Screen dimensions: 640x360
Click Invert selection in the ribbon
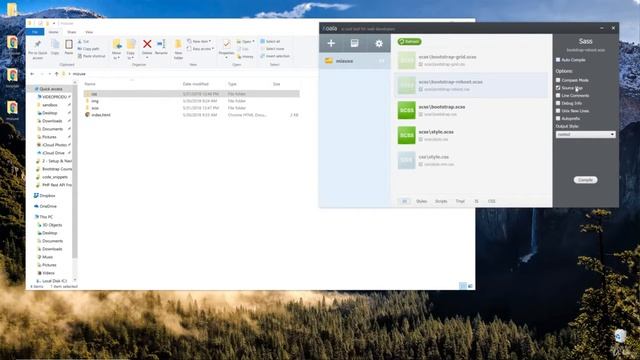point(275,56)
